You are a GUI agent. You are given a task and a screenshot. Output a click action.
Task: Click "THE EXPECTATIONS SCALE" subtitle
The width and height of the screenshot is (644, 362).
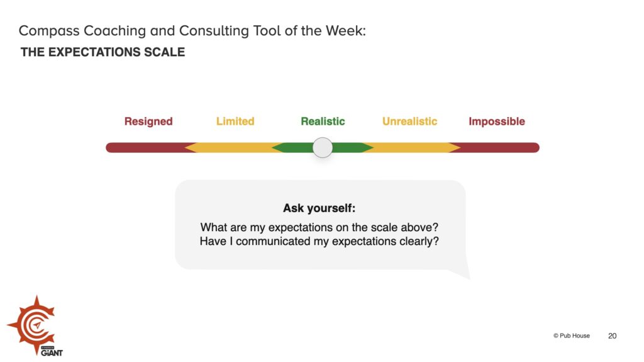(103, 52)
